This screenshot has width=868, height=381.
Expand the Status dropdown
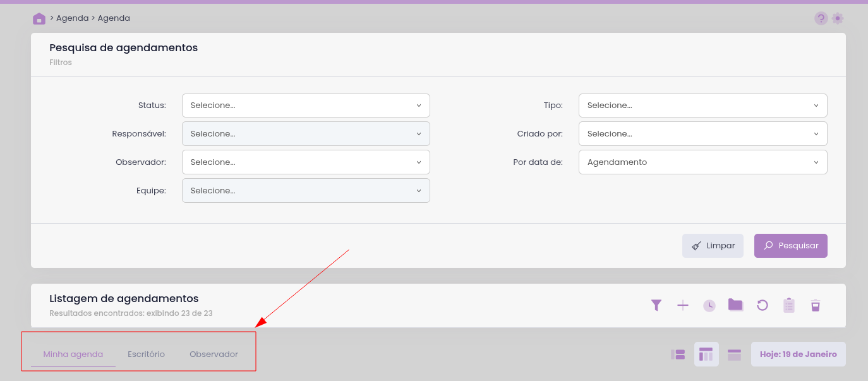point(306,106)
